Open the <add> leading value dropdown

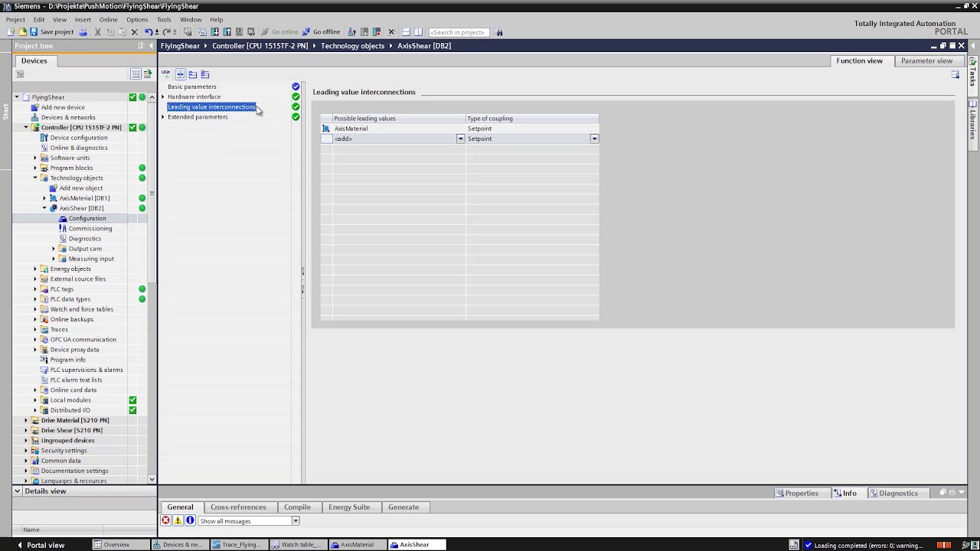click(461, 139)
